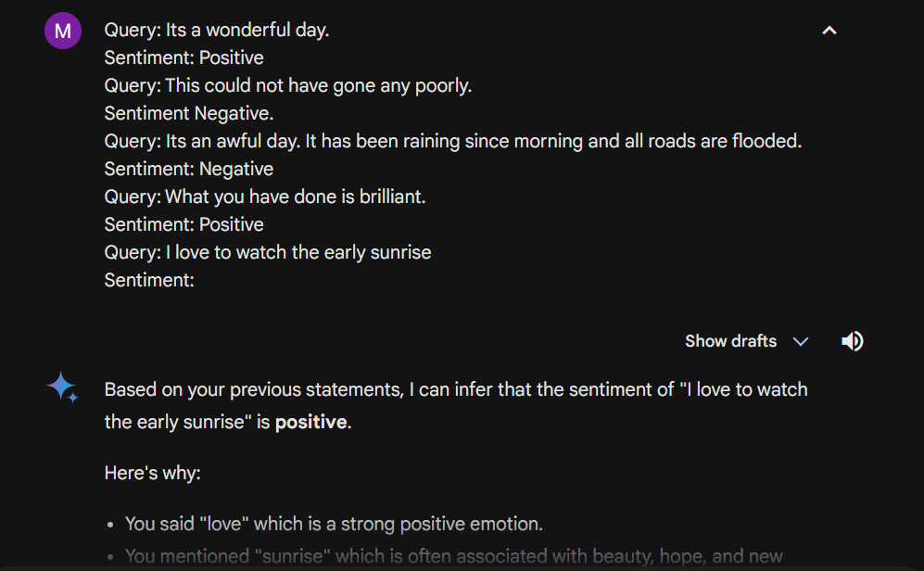Click the "Sentiment Negative." line with the period
Image resolution: width=924 pixels, height=571 pixels.
[x=188, y=113]
